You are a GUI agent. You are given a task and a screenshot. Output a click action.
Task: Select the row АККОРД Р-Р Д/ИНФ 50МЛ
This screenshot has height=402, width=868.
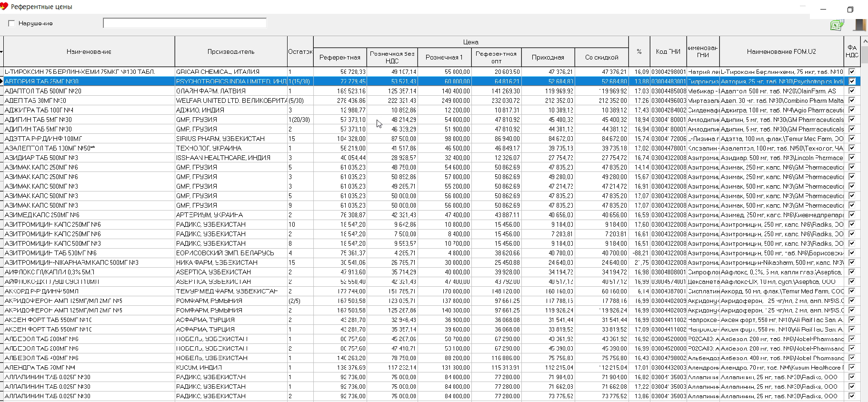click(x=432, y=291)
